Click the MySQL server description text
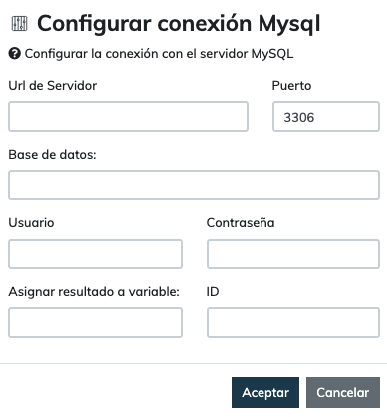This screenshot has width=387, height=417. coord(159,54)
